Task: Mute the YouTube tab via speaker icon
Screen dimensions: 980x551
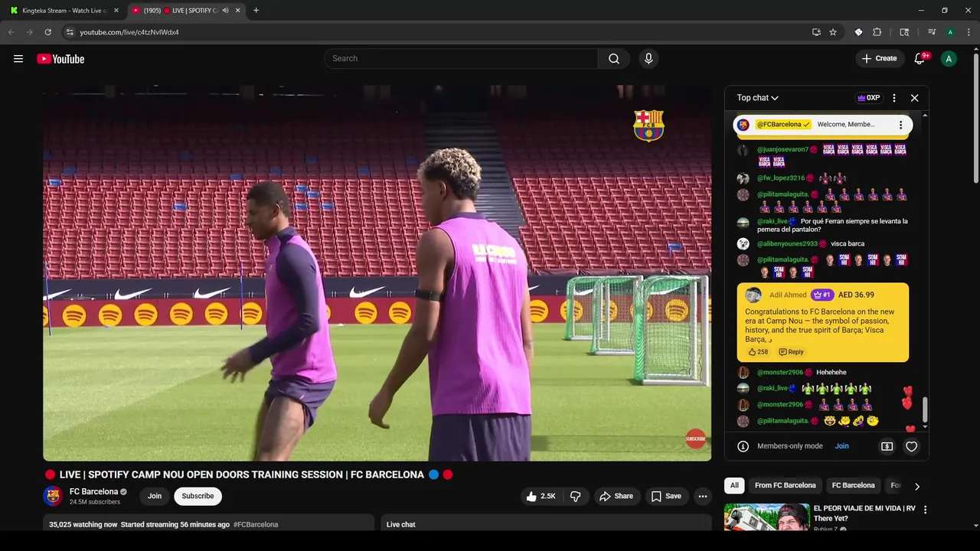Action: pyautogui.click(x=226, y=11)
